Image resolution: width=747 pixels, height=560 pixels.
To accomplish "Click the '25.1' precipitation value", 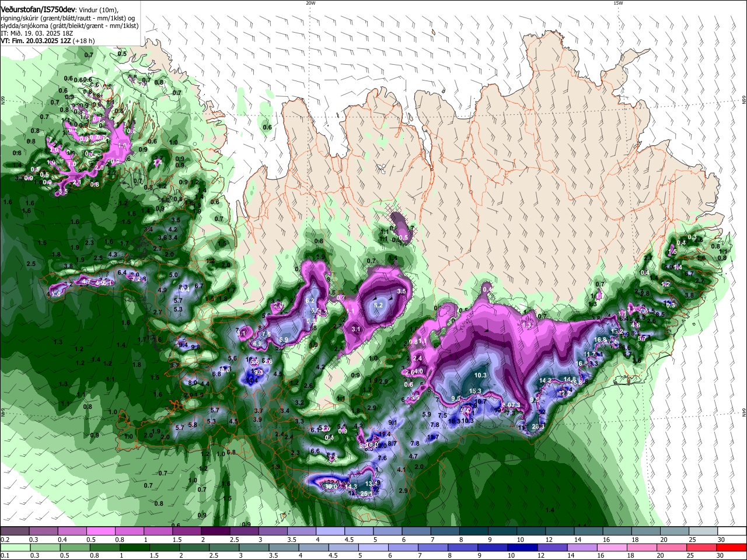I will click(366, 494).
